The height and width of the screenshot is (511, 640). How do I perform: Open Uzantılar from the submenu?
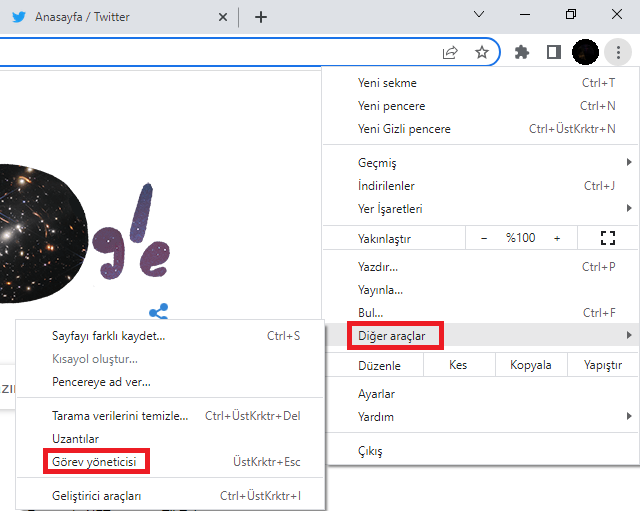(x=170, y=439)
